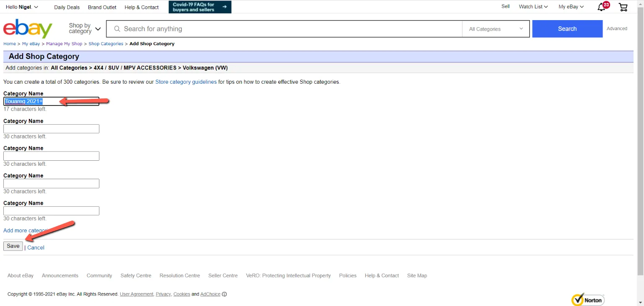Open the Shop by category dropdown
The width and height of the screenshot is (644, 306).
(x=85, y=28)
